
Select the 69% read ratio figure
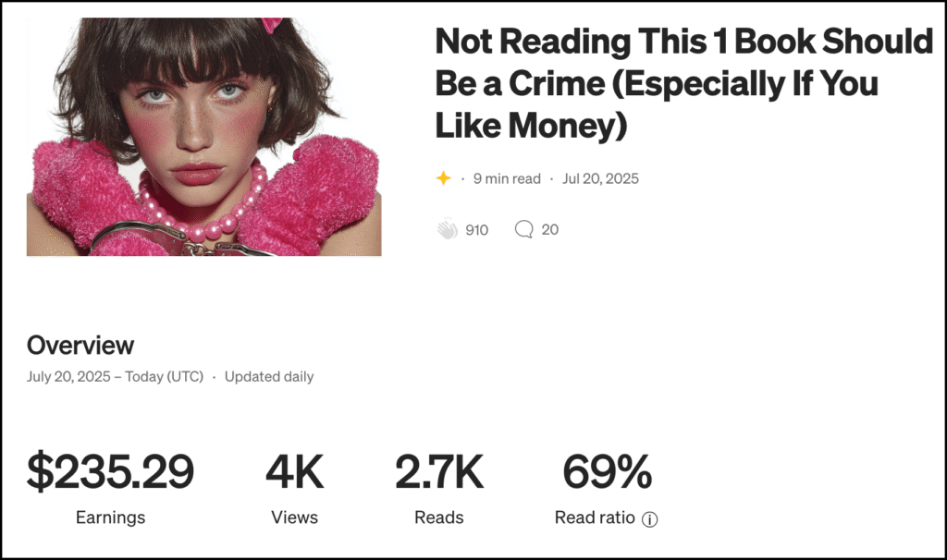tap(607, 473)
